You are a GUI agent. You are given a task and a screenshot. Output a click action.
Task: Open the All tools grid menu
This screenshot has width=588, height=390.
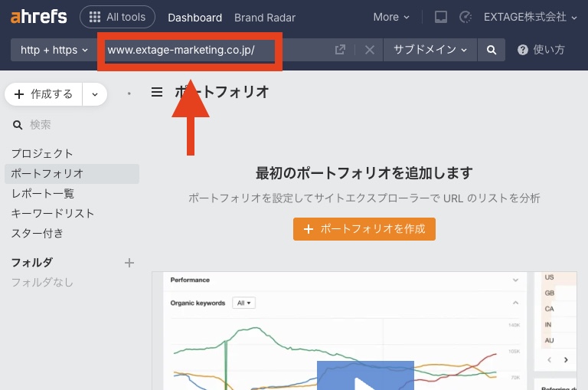pyautogui.click(x=117, y=17)
